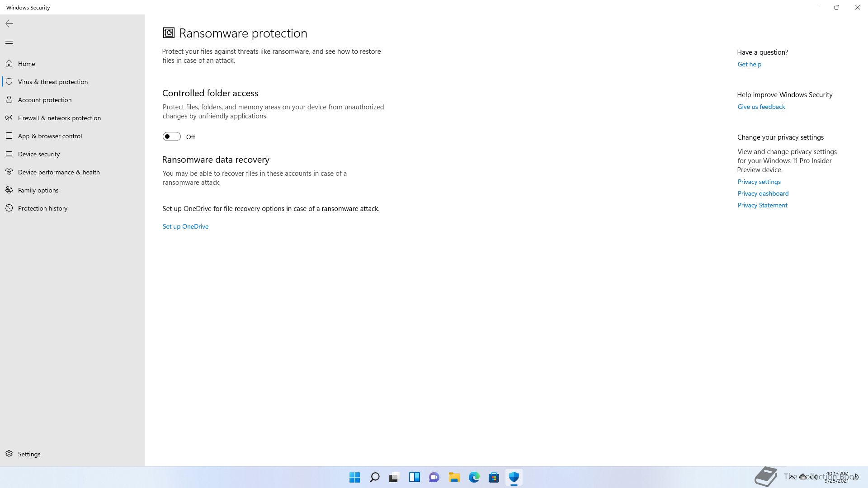Open Teams Chat on the taskbar
The width and height of the screenshot is (868, 488).
click(x=434, y=477)
